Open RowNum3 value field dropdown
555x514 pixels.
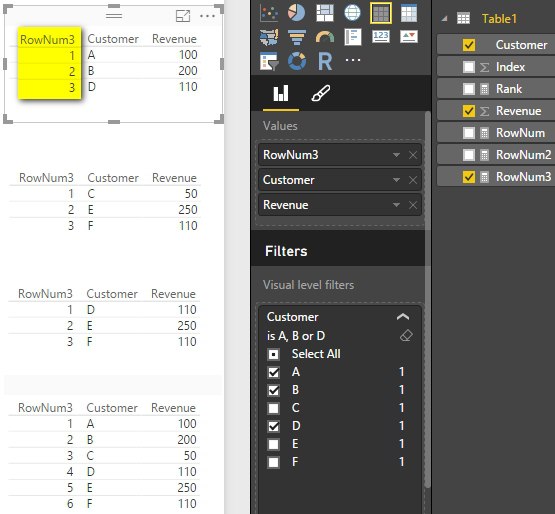(x=396, y=155)
